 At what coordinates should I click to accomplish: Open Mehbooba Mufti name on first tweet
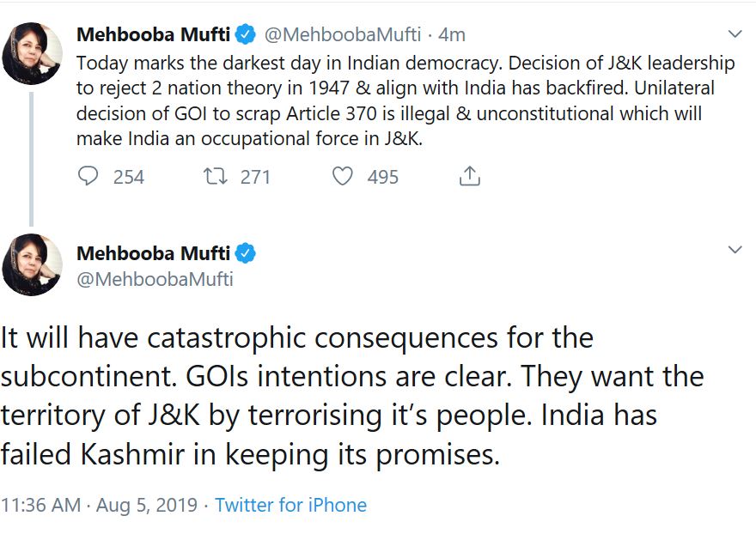coord(153,35)
